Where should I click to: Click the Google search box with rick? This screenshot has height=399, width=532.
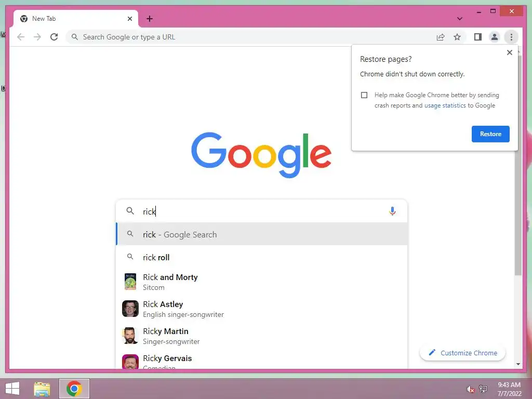(261, 211)
